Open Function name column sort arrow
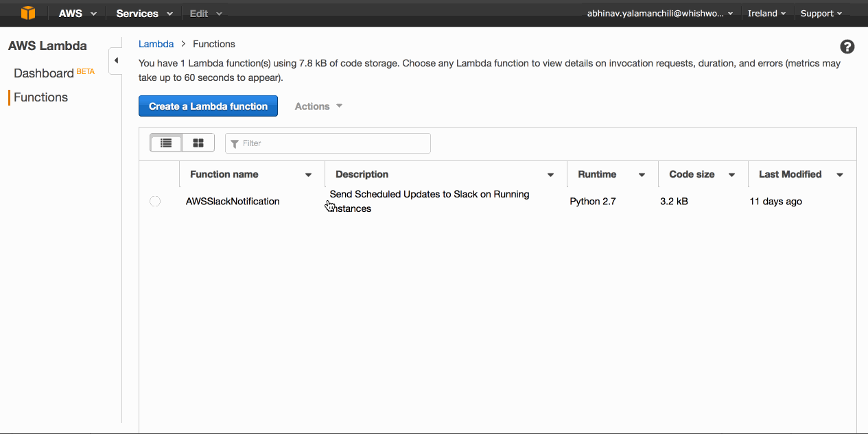 click(x=308, y=175)
